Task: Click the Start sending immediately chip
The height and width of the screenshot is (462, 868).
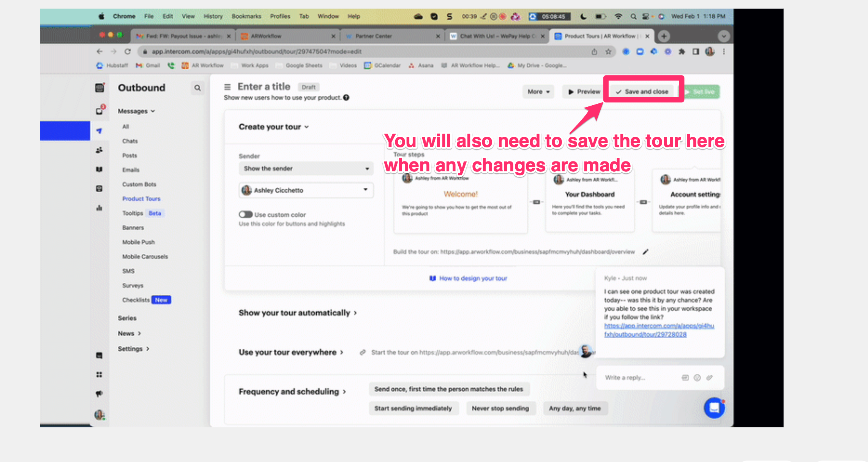Action: 413,408
